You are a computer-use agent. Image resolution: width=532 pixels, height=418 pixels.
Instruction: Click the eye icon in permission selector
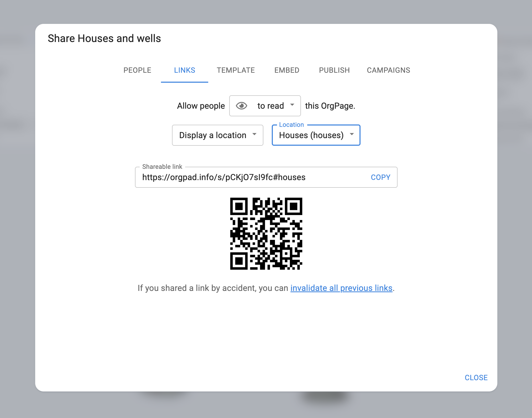coord(241,106)
